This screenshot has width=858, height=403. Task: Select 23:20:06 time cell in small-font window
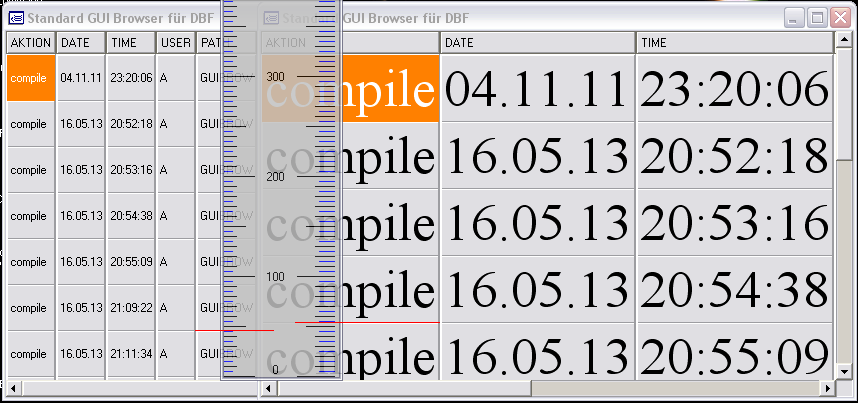[x=131, y=78]
